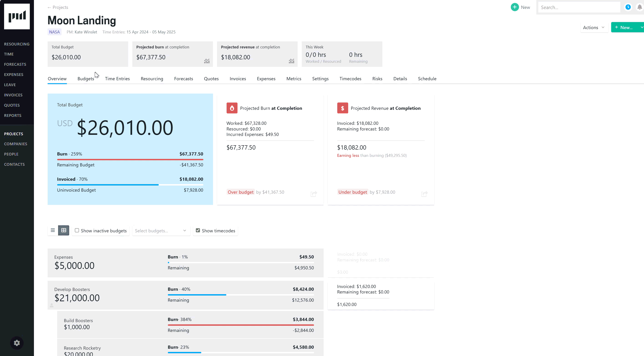This screenshot has height=356, width=644.
Task: Open the Select budgets dropdown
Action: coord(161,231)
